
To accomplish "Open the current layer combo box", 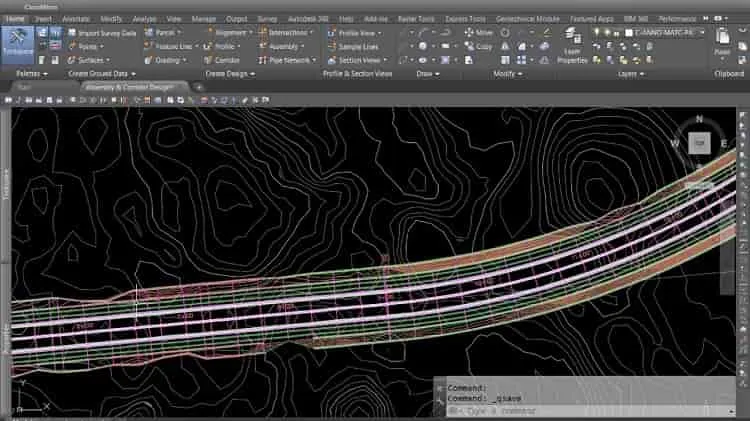I will [x=665, y=33].
